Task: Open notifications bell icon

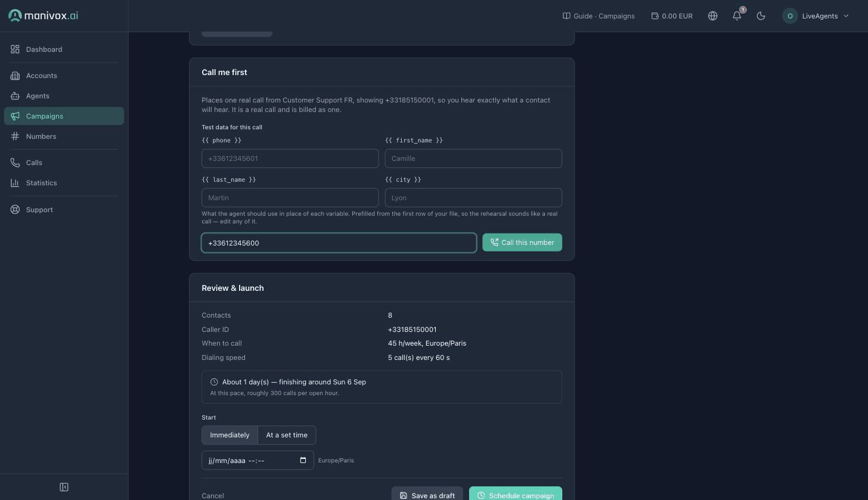Action: (737, 16)
